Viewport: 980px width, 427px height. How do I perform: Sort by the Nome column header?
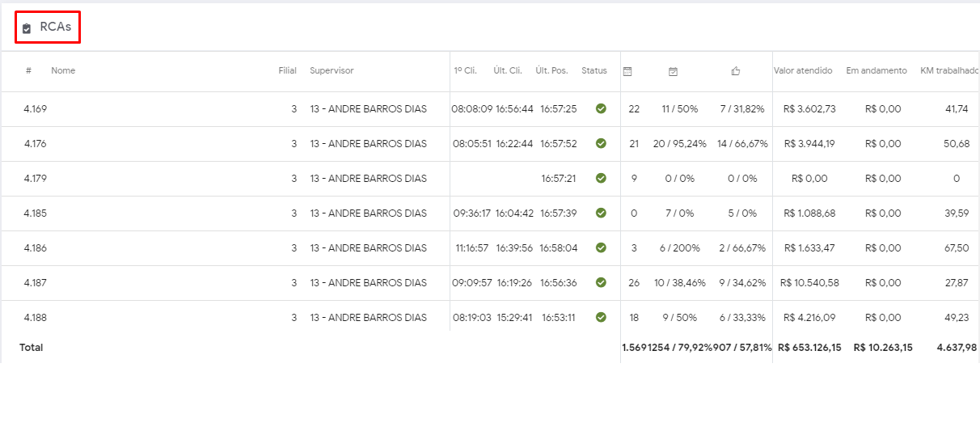63,71
